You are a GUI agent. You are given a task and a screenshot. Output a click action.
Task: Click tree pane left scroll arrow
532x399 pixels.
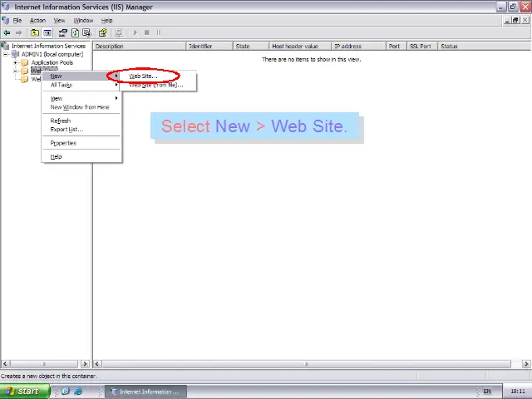pyautogui.click(x=5, y=364)
